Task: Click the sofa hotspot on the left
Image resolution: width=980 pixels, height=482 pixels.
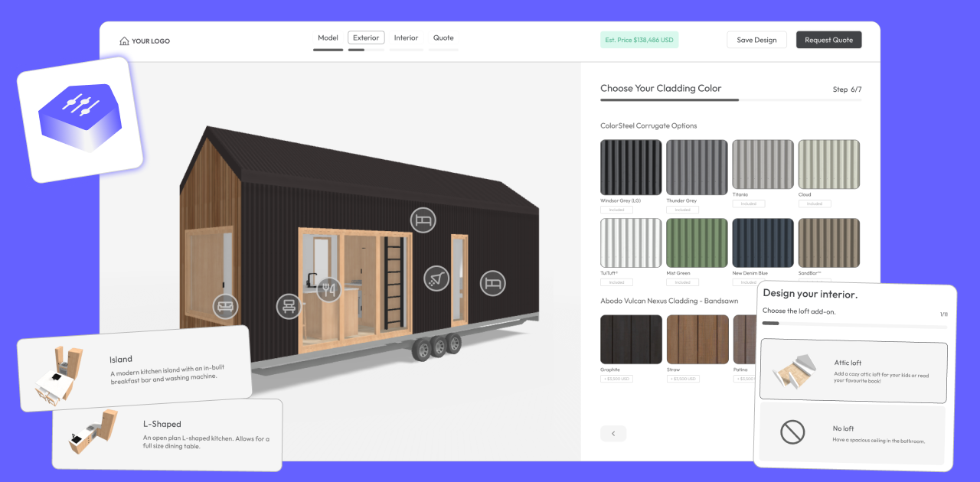Action: [x=224, y=306]
